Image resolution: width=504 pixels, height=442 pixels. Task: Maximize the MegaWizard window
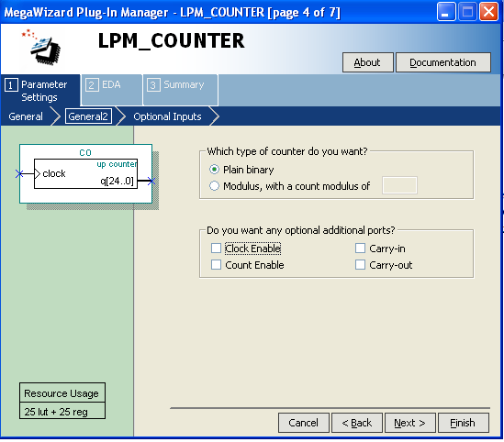tap(467, 12)
